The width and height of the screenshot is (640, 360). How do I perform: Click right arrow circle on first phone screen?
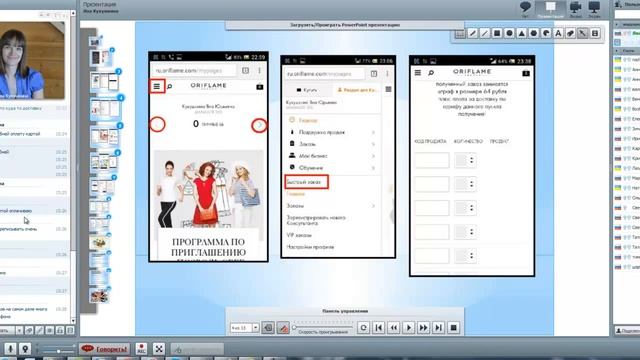tap(259, 125)
